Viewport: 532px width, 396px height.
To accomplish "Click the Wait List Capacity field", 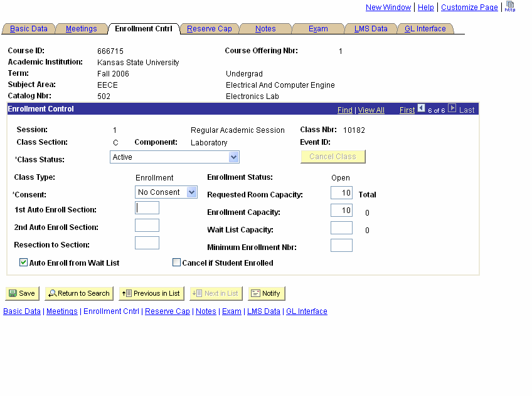I will (342, 228).
